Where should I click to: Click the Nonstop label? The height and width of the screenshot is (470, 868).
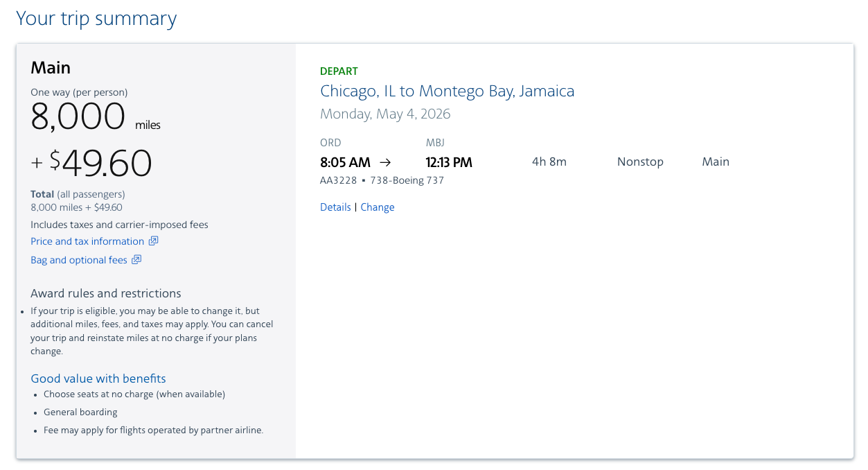point(639,162)
